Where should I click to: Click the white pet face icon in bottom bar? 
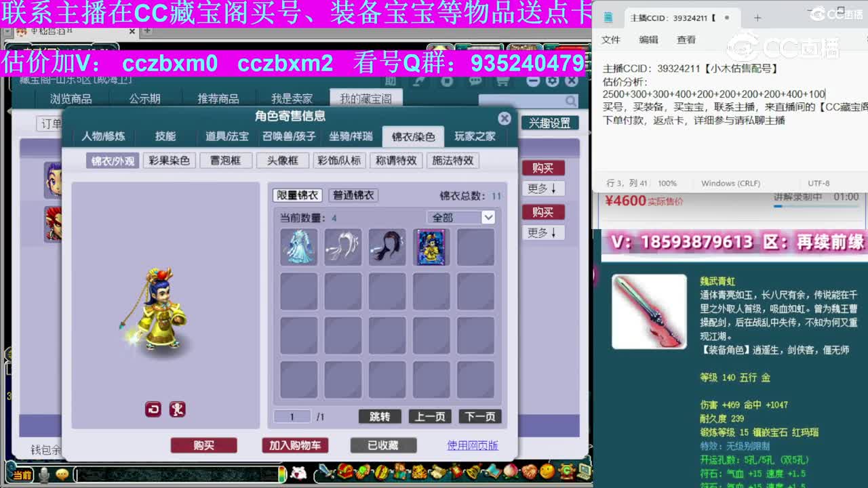(298, 473)
